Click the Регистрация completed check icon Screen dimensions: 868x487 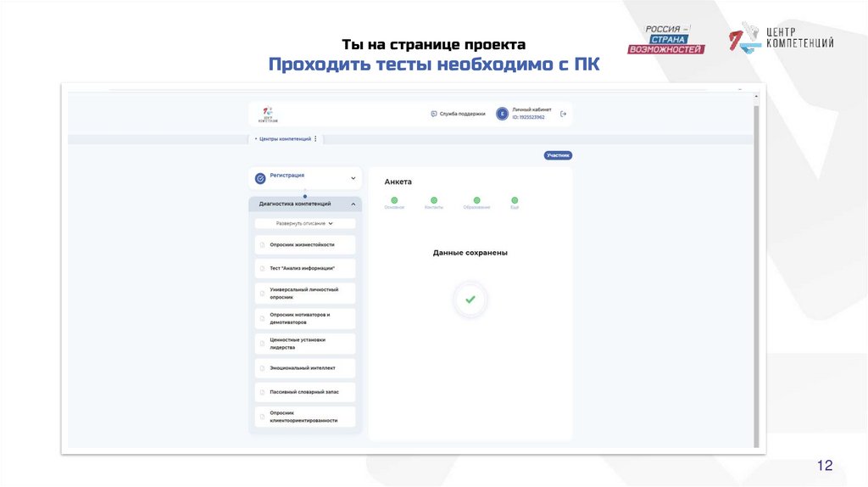[x=260, y=178]
